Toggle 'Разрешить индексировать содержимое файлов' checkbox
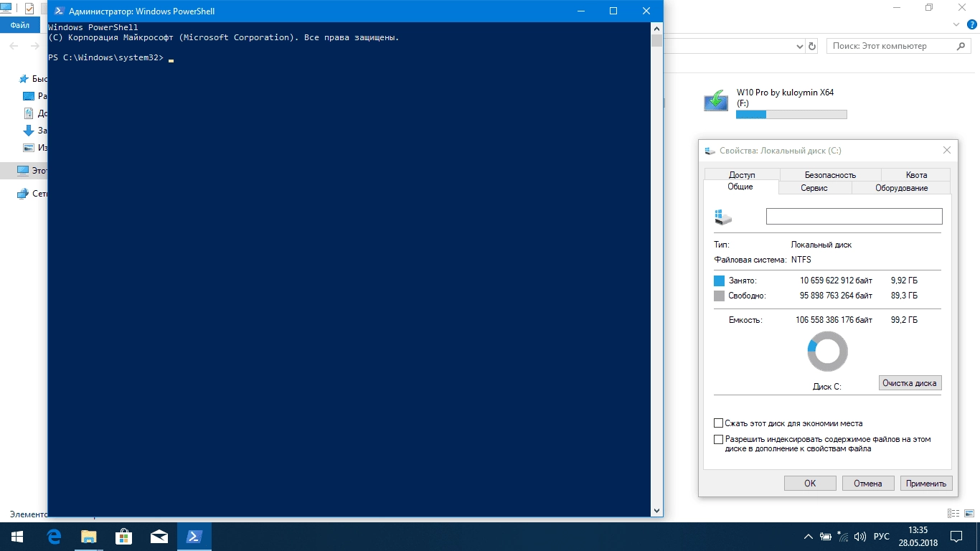The width and height of the screenshot is (980, 551). tap(719, 439)
